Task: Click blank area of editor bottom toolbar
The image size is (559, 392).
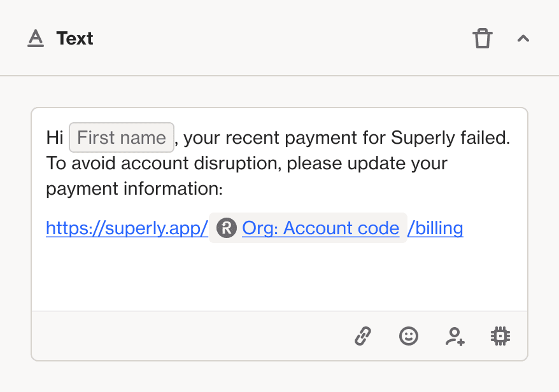Action: point(191,335)
